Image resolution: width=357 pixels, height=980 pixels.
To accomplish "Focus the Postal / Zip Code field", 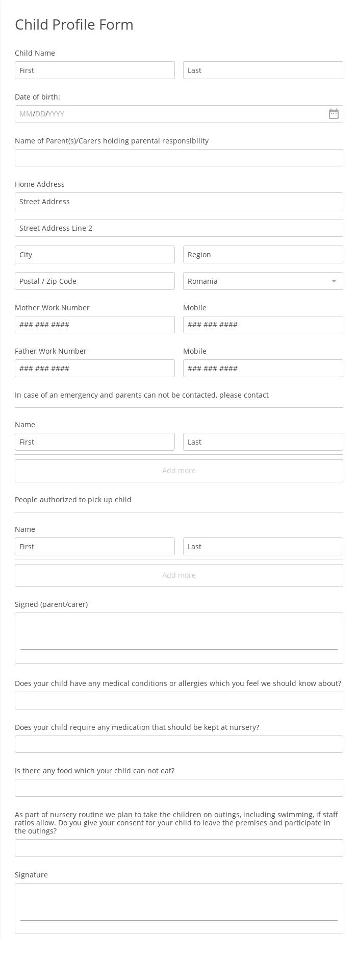I will click(x=95, y=281).
